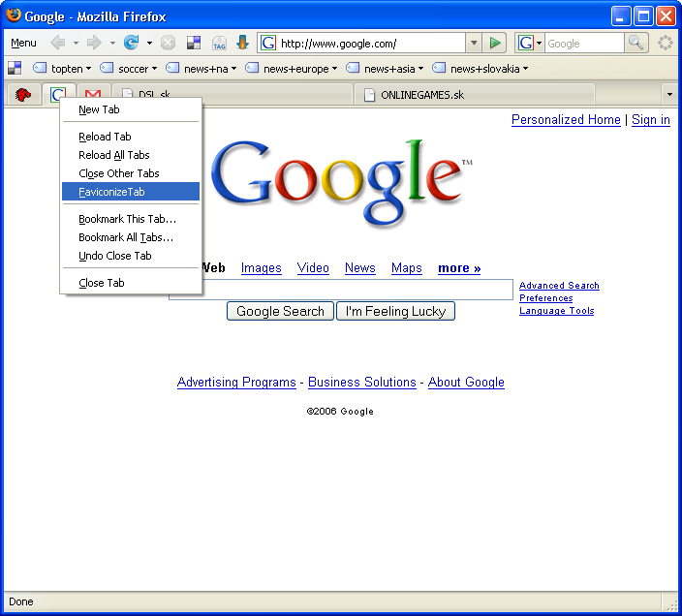Open the Maps search link
Image resolution: width=682 pixels, height=616 pixels.
(x=407, y=267)
